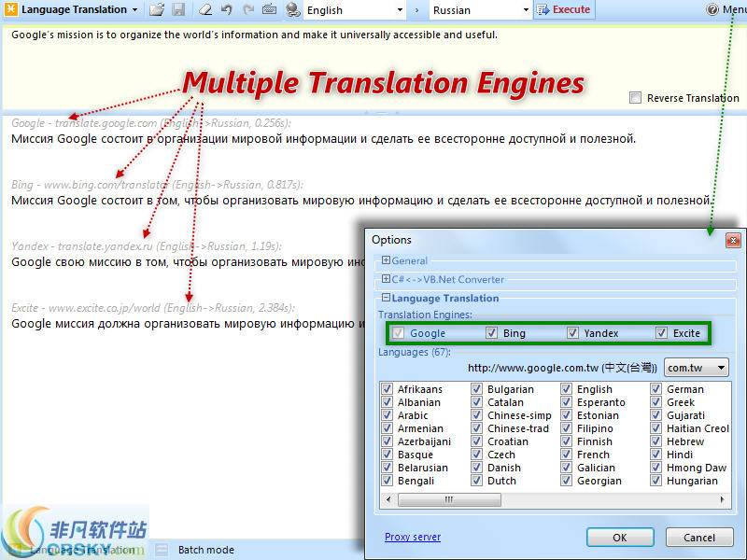Open the Proxy server link

[x=413, y=537]
